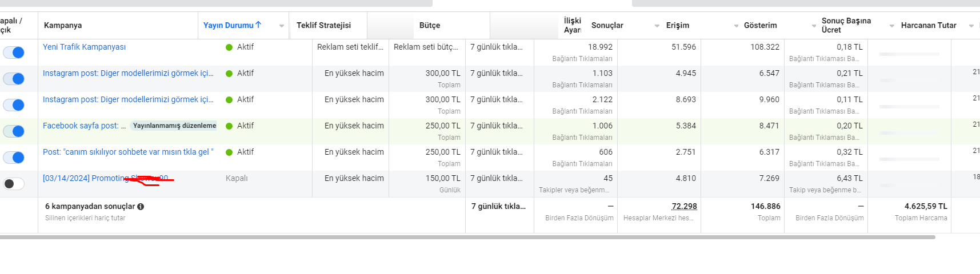Click the horizontal scrollbar below the table
This screenshot has width=980, height=274.
click(x=467, y=237)
